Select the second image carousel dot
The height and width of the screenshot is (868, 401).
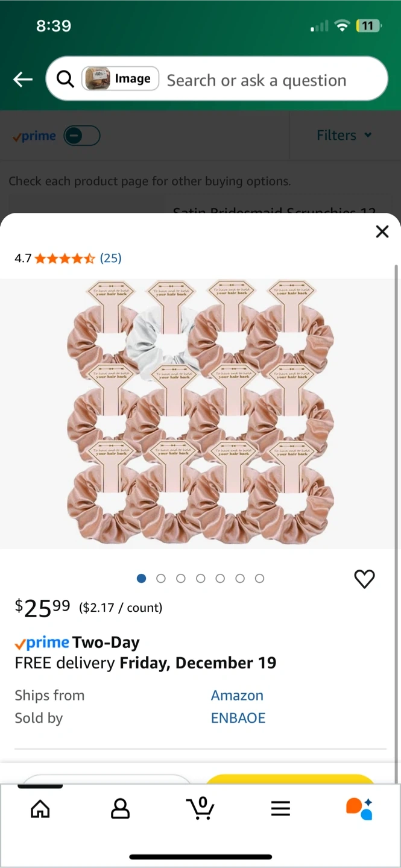click(161, 579)
